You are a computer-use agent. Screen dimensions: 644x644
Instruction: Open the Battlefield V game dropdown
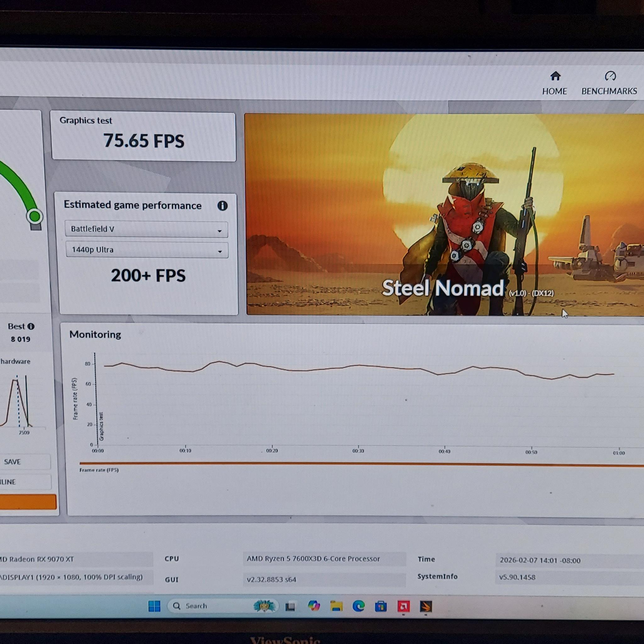pos(146,229)
